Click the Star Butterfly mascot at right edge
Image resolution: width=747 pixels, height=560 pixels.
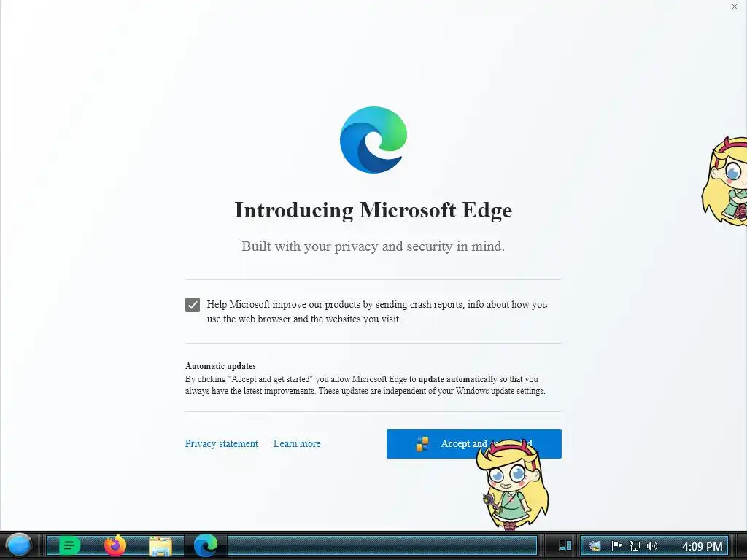coord(725,181)
